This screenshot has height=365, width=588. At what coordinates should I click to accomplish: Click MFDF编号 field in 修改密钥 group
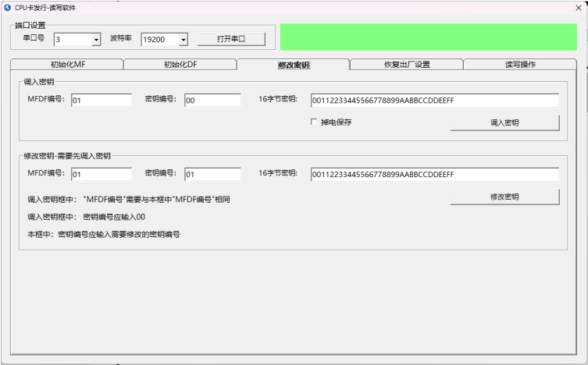(101, 174)
